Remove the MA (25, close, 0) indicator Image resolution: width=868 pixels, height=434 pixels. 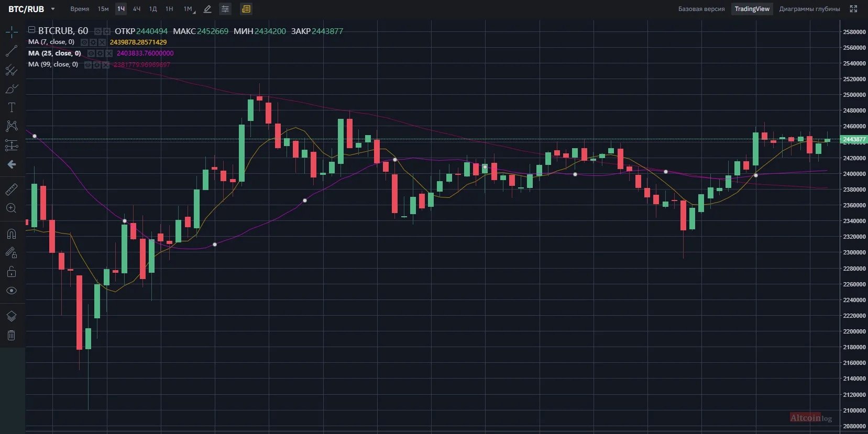coord(109,53)
